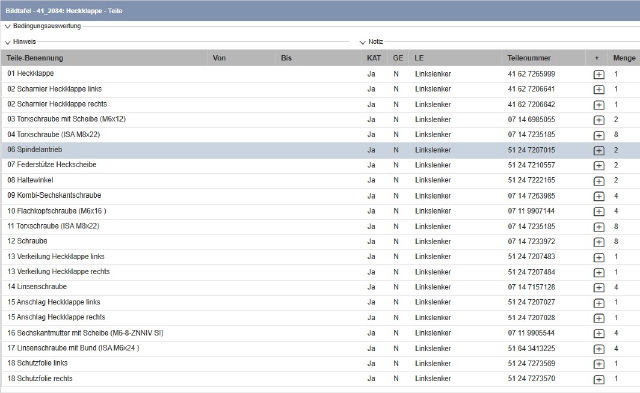Select row 13 Verkeilung Heckklappe links
Image resolution: width=640 pixels, height=393 pixels.
[x=320, y=257]
